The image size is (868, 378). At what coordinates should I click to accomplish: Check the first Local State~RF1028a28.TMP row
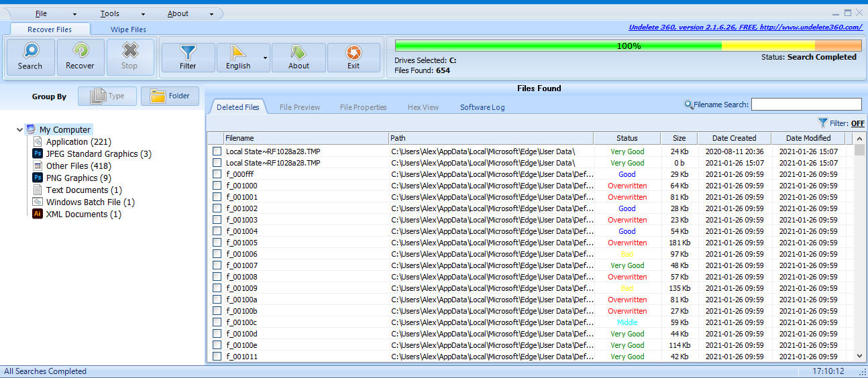click(217, 151)
